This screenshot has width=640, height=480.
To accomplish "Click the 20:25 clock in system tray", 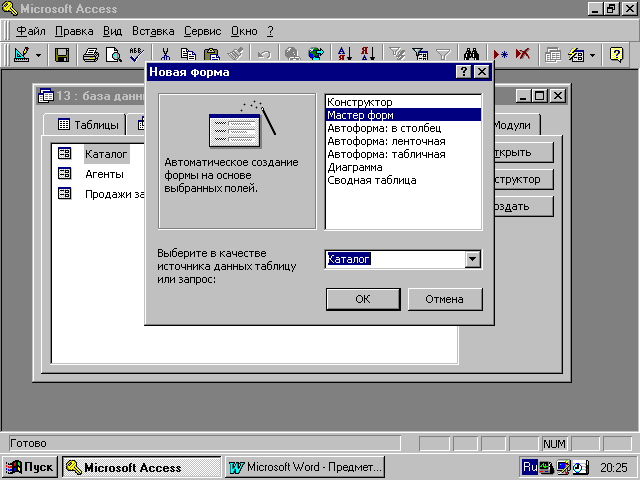I will (x=613, y=467).
